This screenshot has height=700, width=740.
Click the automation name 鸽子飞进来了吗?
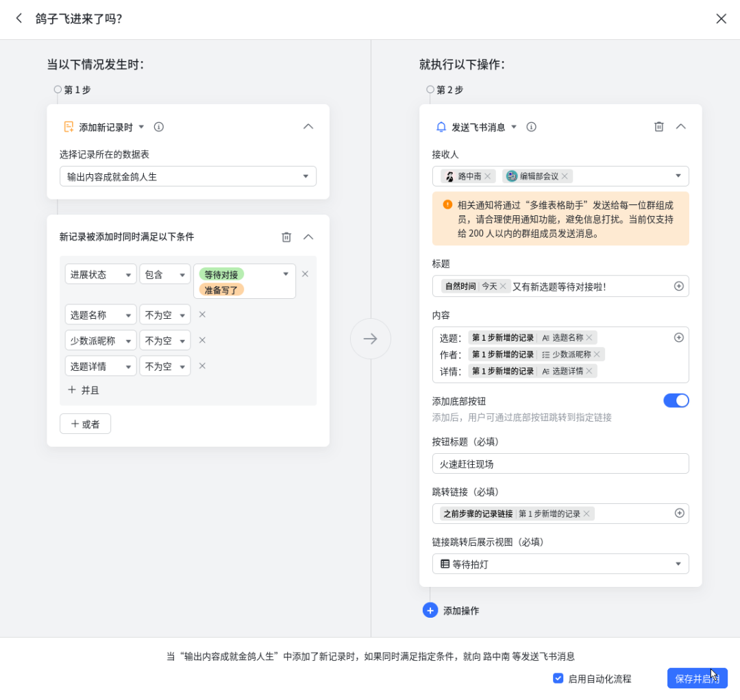79,19
